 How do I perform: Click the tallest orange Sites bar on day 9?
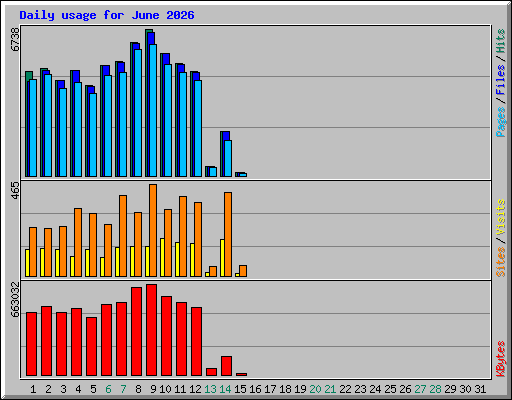pyautogui.click(x=153, y=231)
